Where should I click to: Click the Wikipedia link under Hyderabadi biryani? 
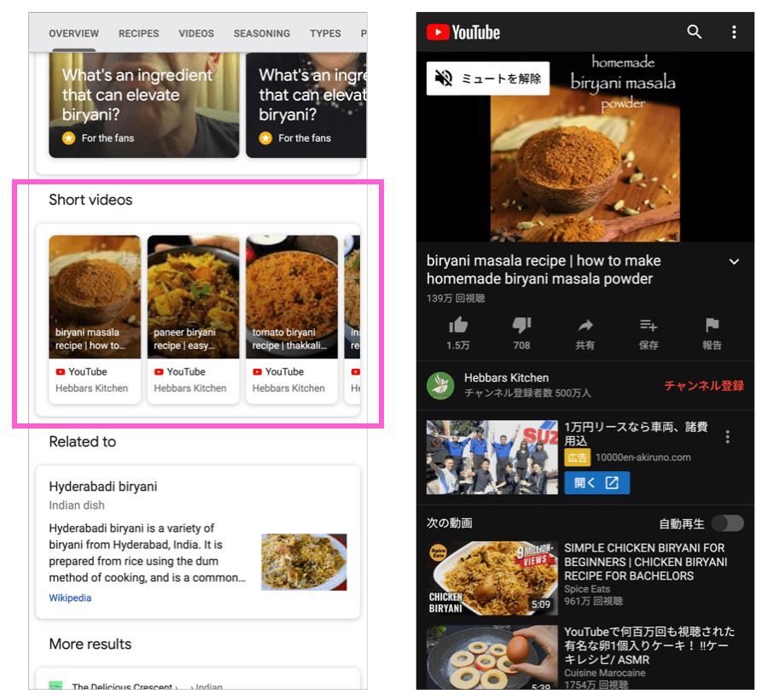(x=70, y=598)
